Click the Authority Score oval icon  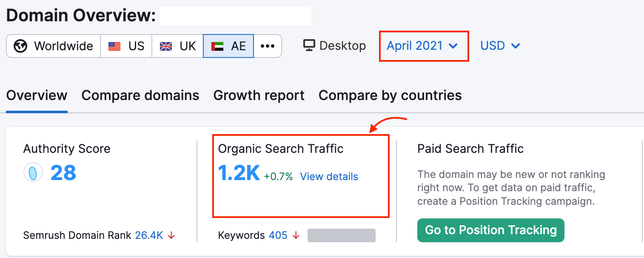(33, 173)
